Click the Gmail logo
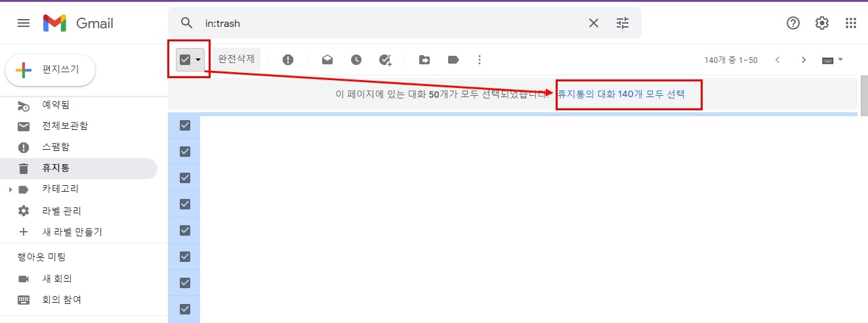 78,23
